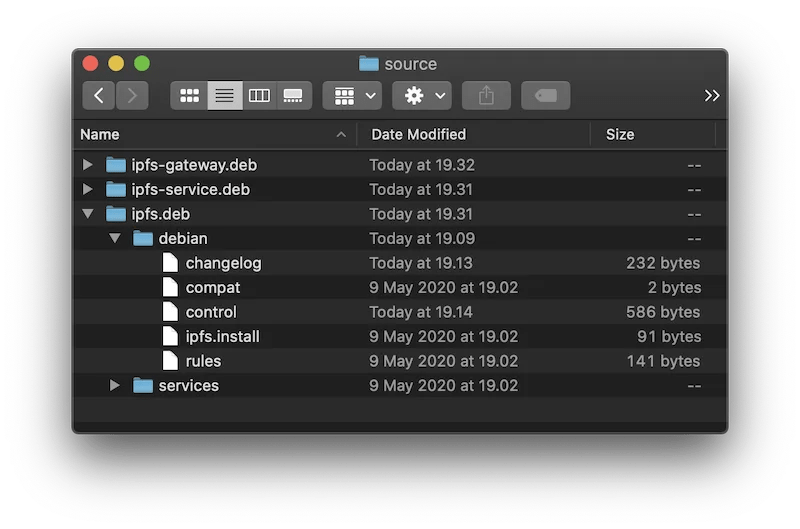Toggle sort direction caret in Name header
The width and height of the screenshot is (800, 529).
pyautogui.click(x=341, y=135)
